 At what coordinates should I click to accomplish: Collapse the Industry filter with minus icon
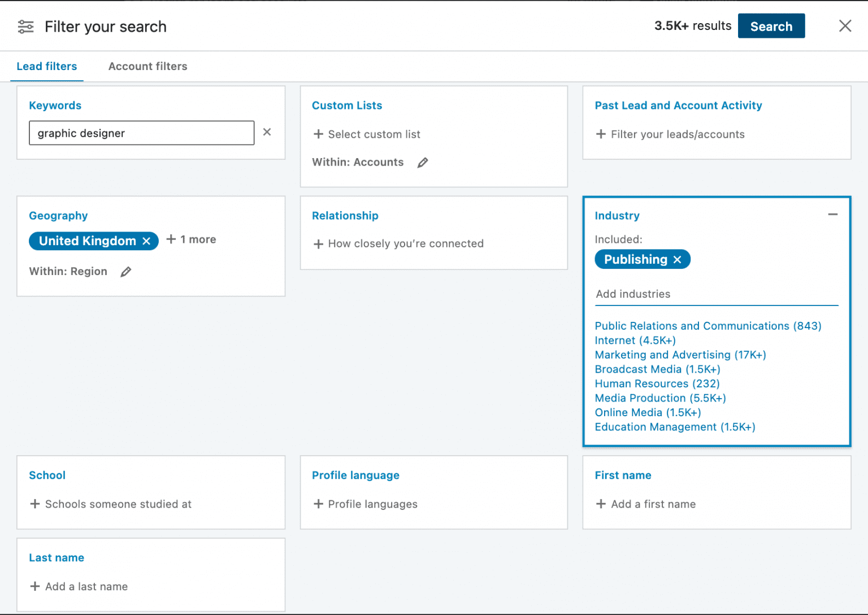click(832, 215)
